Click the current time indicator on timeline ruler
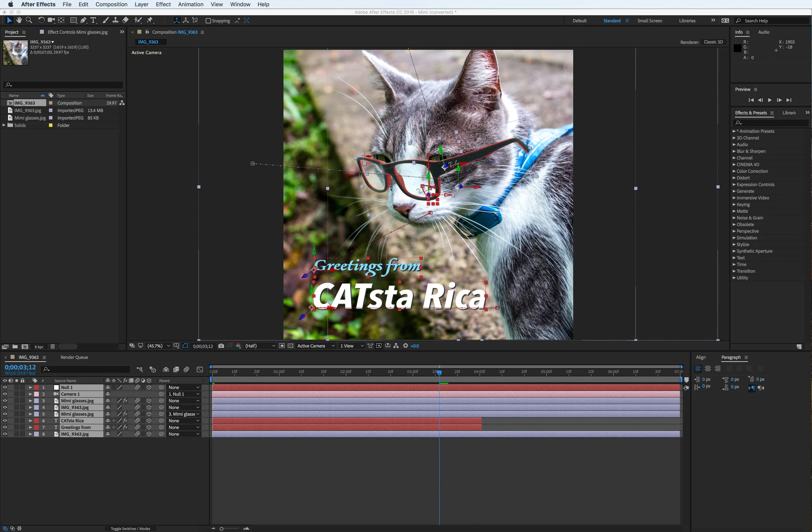 click(439, 372)
